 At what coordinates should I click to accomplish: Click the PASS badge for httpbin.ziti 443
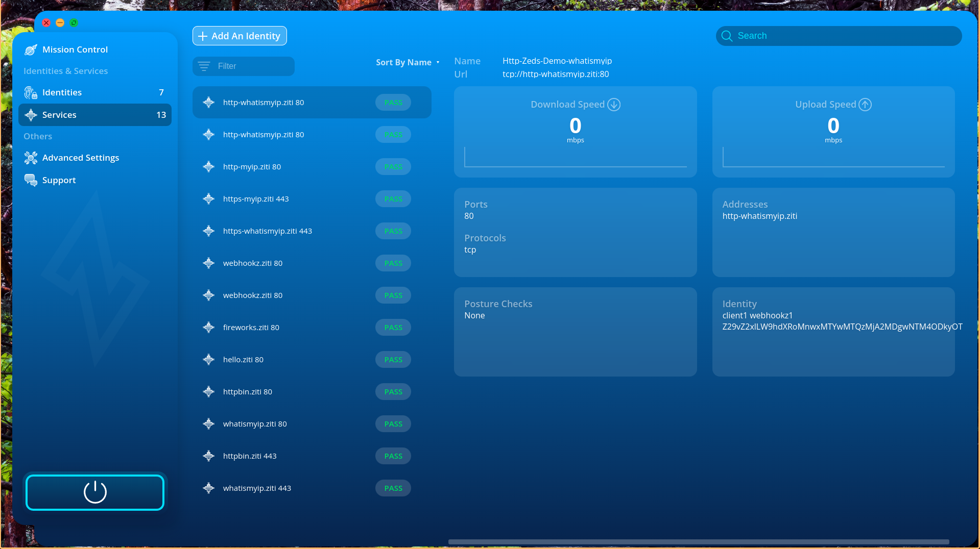coord(393,456)
